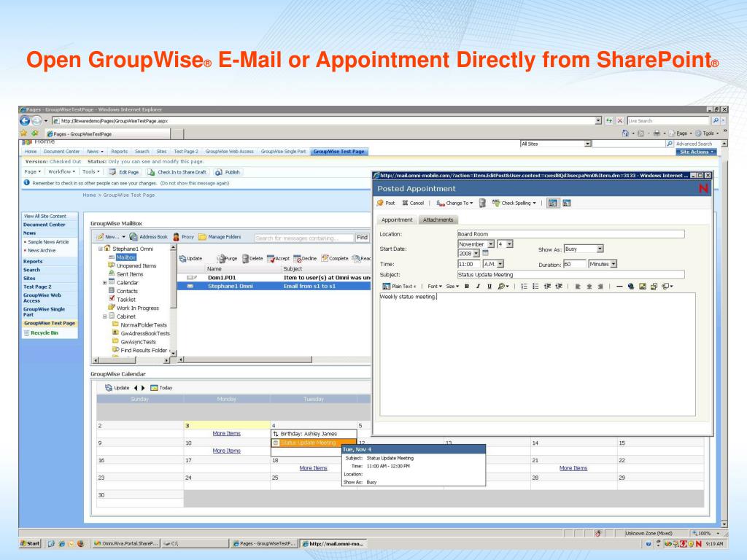Go to Today in GroupWise Calendar

click(161, 388)
